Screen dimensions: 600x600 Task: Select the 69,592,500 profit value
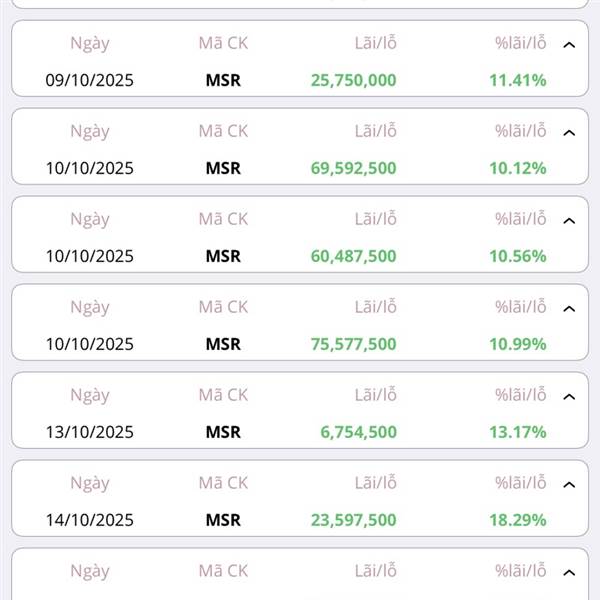(353, 168)
